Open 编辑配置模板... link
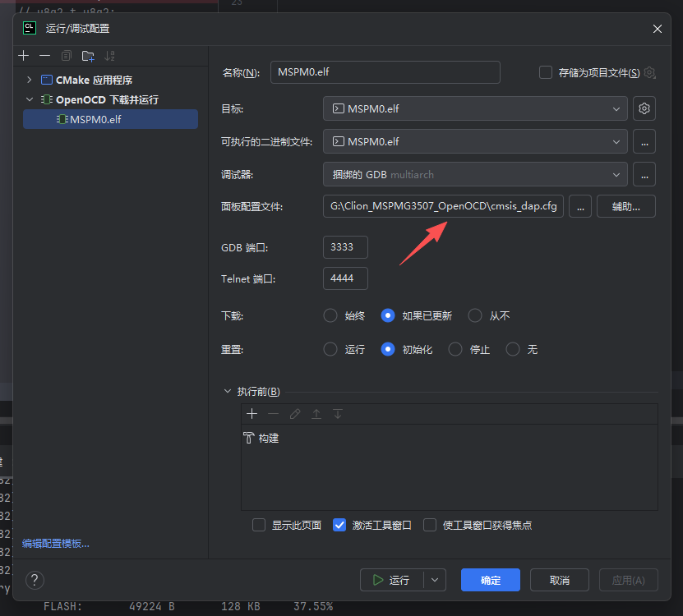Screen dimensions: 683x616 [x=56, y=543]
